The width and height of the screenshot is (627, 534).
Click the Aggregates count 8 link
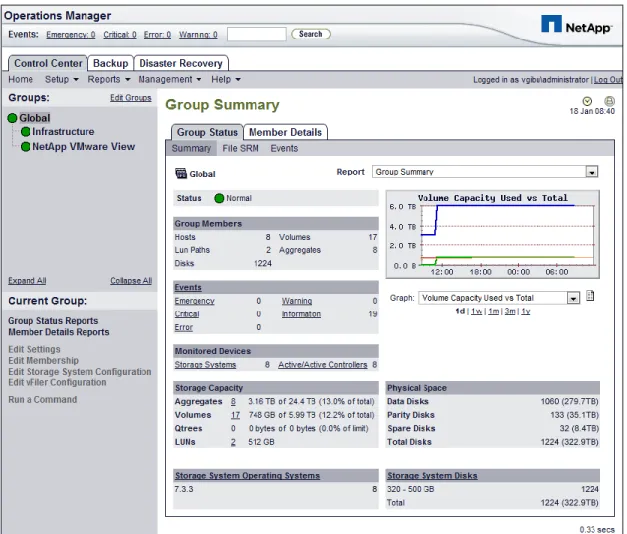(233, 402)
